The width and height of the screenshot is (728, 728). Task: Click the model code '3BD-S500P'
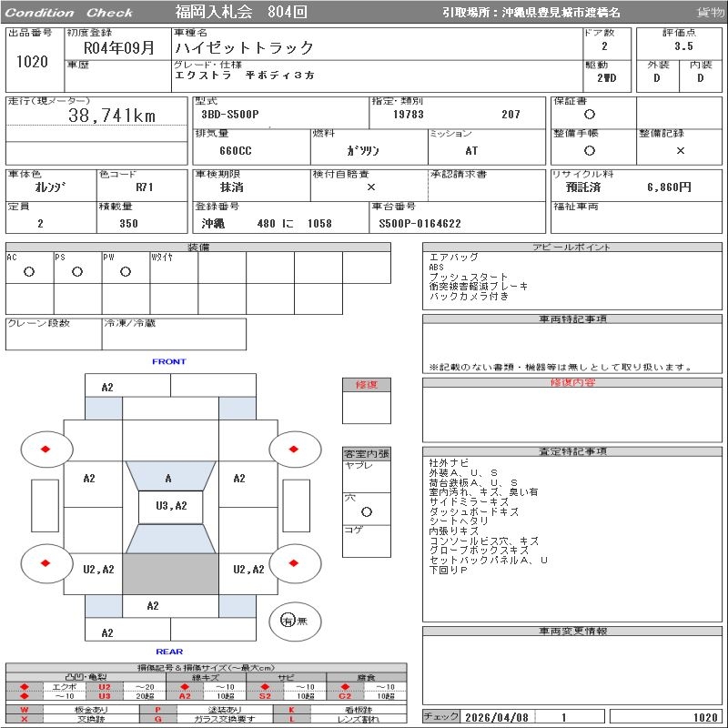point(230,115)
